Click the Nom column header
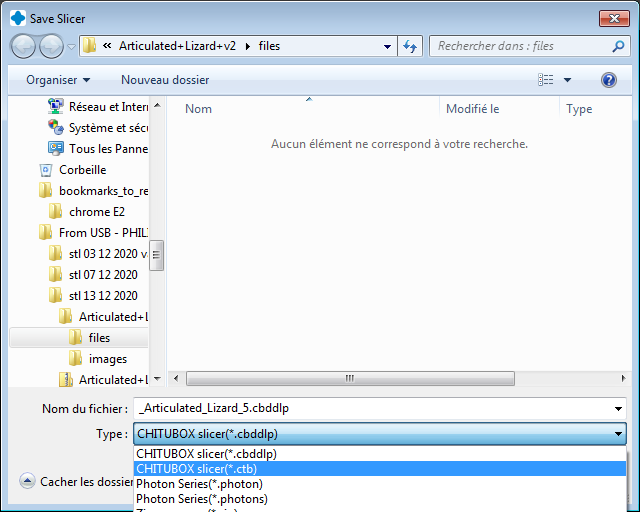This screenshot has height=512, width=640. point(198,109)
